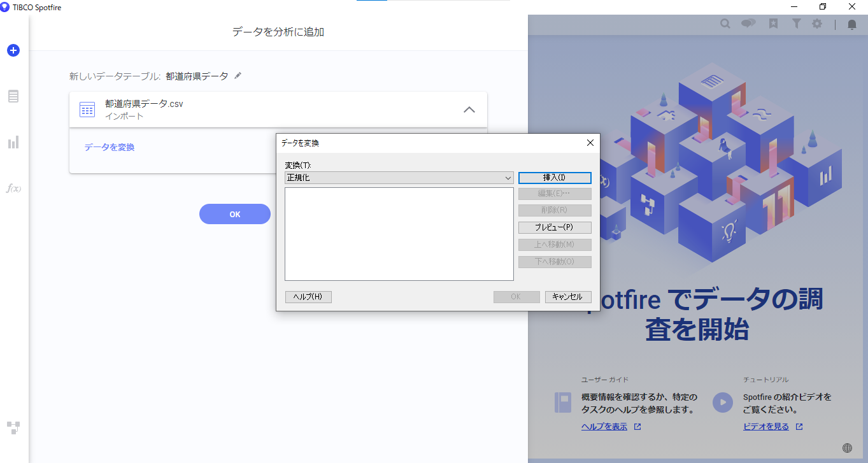Click the 都道府県データ.csv table icon

(x=87, y=109)
